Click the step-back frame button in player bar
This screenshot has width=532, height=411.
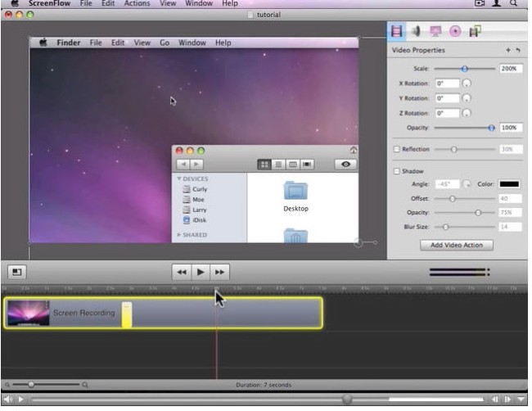(495, 400)
